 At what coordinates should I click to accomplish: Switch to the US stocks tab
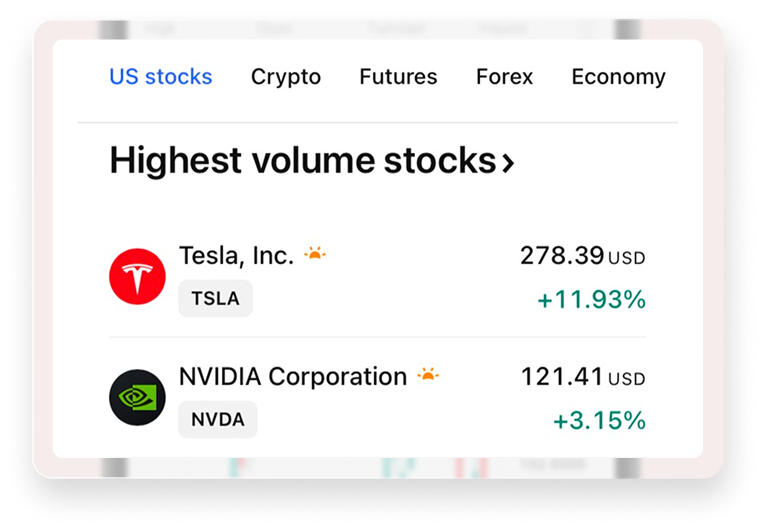pos(161,77)
